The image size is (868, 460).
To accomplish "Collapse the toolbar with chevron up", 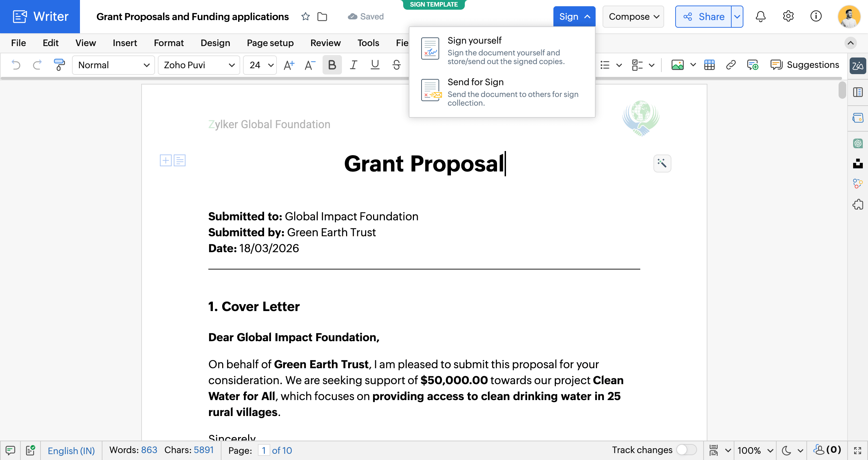I will pyautogui.click(x=851, y=43).
